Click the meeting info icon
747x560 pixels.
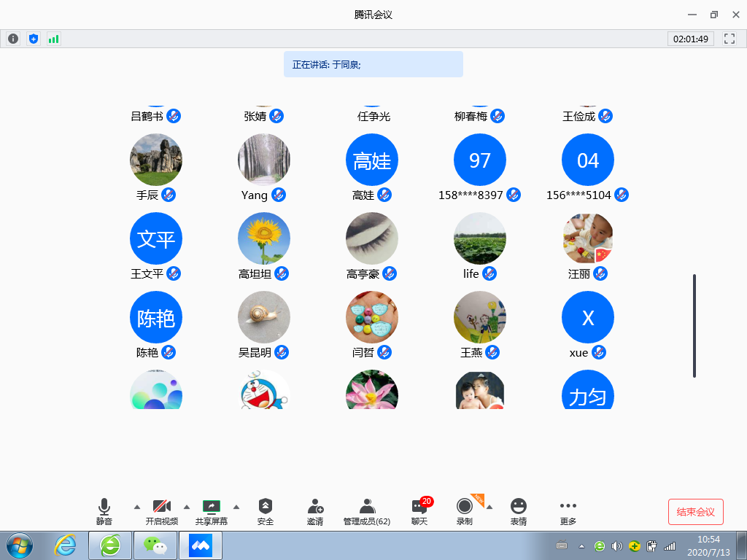[12, 39]
